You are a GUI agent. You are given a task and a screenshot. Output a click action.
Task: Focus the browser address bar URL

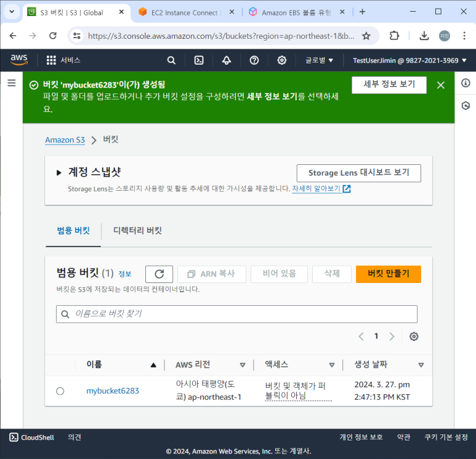pos(220,36)
